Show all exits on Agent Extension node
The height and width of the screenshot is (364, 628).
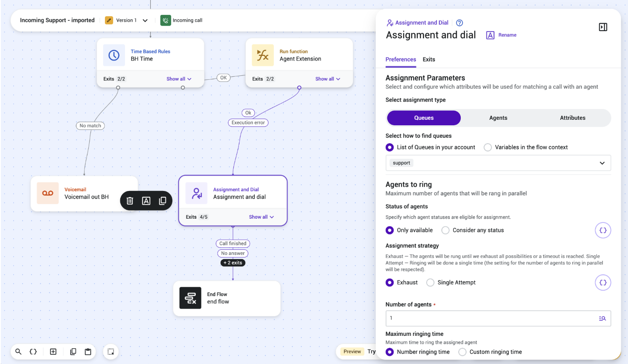point(328,79)
